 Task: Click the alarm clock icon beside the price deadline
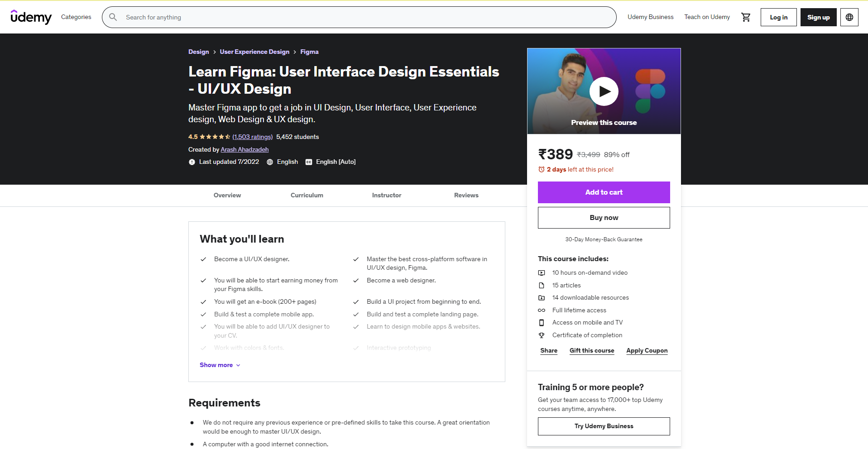[542, 169]
